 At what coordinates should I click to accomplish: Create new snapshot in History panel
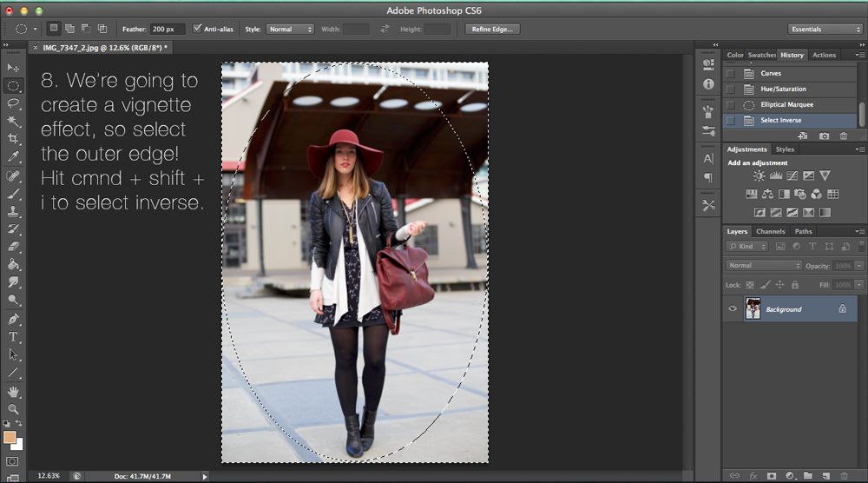(823, 136)
